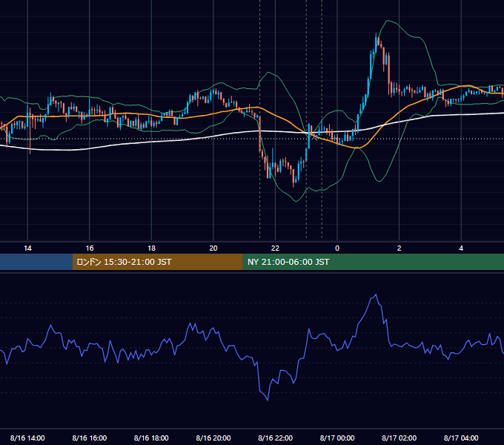Screen dimensions: 504x445
Task: Click the 8/17 02:00 date label
Action: [x=399, y=438]
